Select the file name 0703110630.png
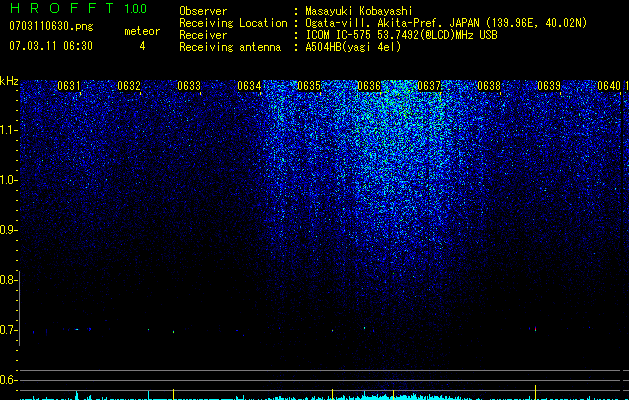This screenshot has height=400, width=629. [51, 27]
